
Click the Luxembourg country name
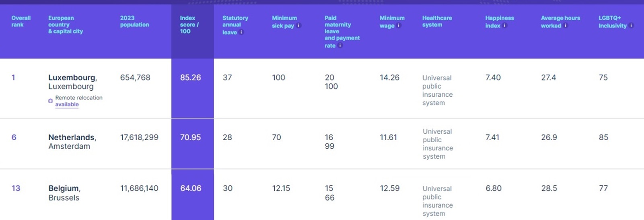coord(72,77)
